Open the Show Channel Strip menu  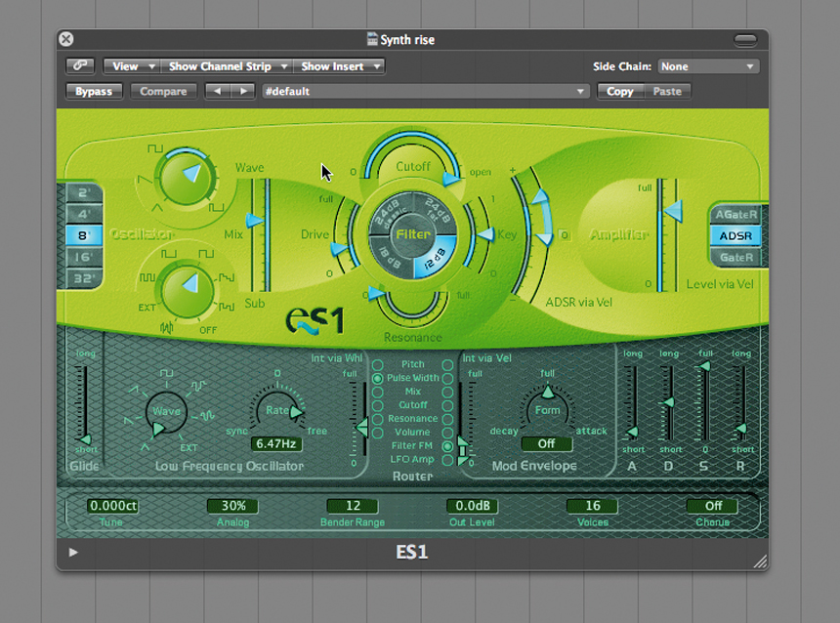tap(226, 65)
